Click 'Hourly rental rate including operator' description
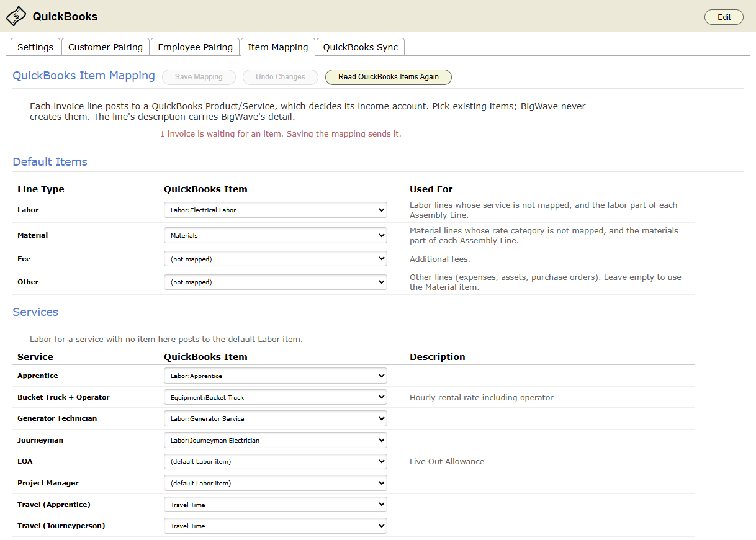756x540 pixels. click(482, 398)
